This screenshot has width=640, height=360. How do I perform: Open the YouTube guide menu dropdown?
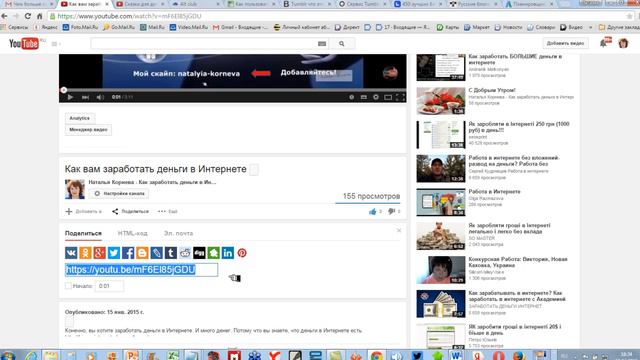56,44
